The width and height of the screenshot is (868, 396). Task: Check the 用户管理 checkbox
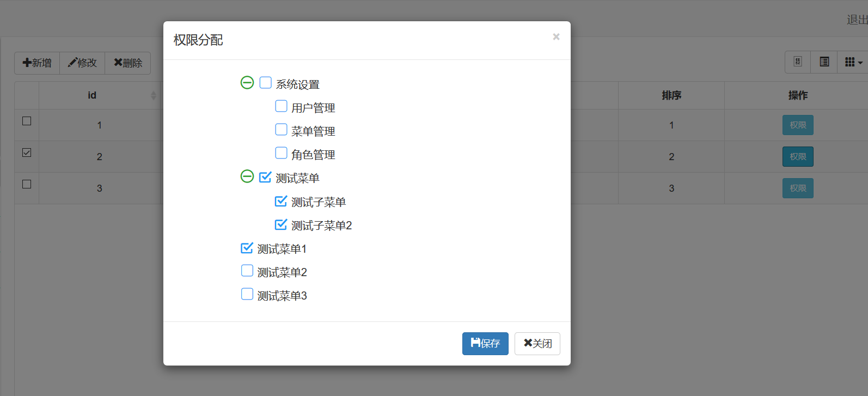click(x=282, y=106)
